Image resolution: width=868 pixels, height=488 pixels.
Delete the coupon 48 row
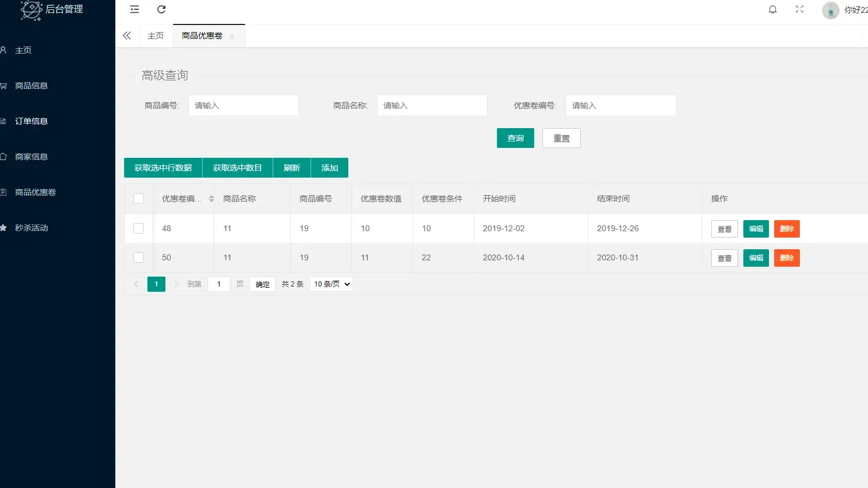click(x=786, y=229)
